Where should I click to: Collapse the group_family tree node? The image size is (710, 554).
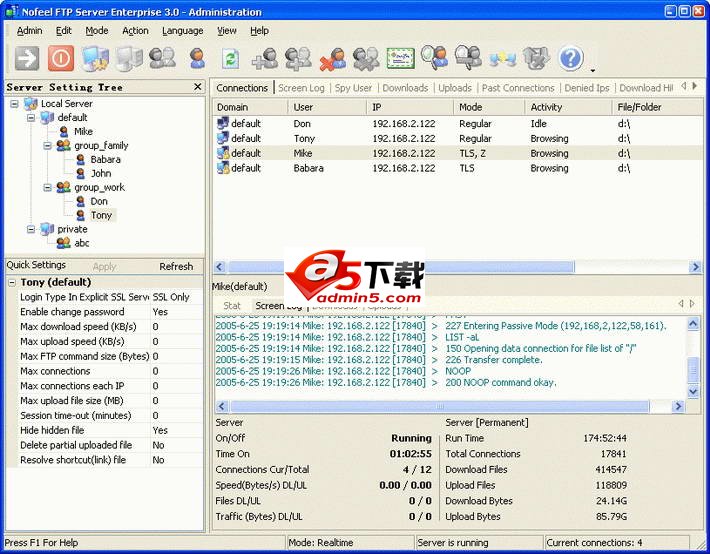pos(47,145)
